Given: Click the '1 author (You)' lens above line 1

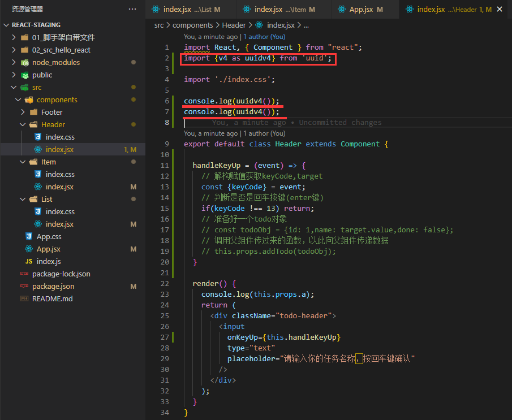Looking at the screenshot, I should click(265, 37).
